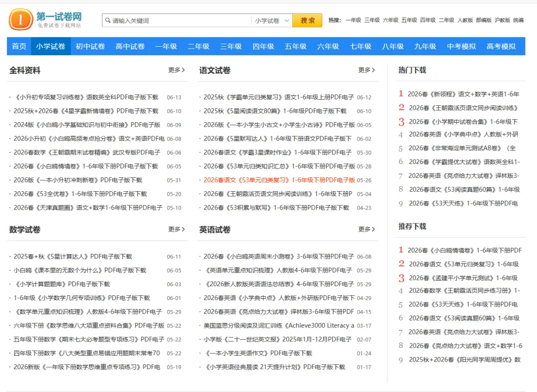Select 四年级 in the blue nav bar
The width and height of the screenshot is (537, 392).
click(x=264, y=46)
